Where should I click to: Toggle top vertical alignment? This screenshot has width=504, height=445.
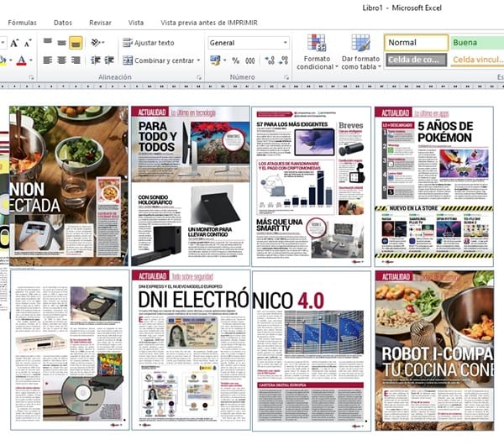pos(48,42)
